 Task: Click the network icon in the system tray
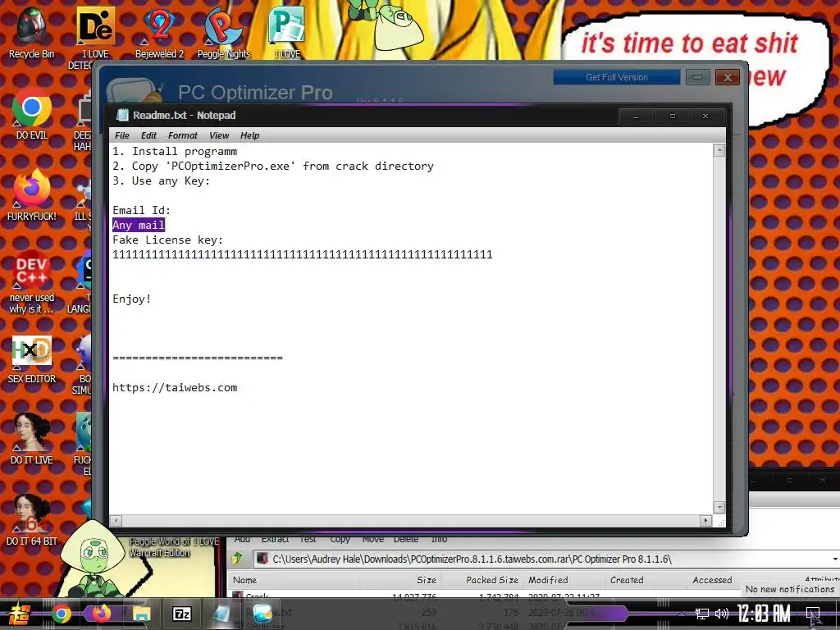pyautogui.click(x=702, y=614)
